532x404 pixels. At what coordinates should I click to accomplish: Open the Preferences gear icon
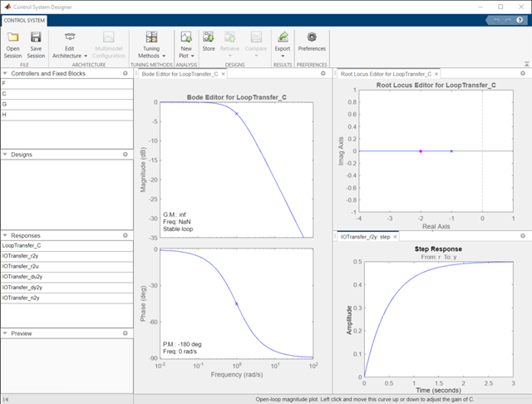pos(312,37)
